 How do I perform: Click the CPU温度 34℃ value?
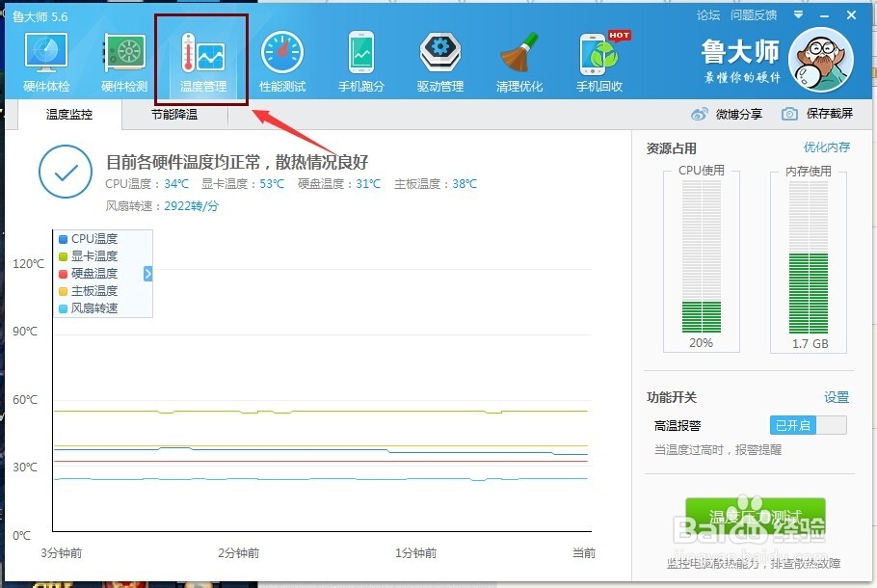click(x=176, y=183)
